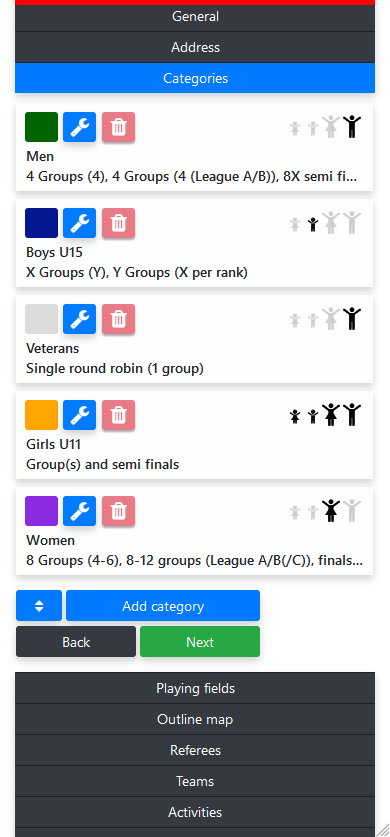
Task: Delete the Men category via trash icon
Action: click(118, 127)
